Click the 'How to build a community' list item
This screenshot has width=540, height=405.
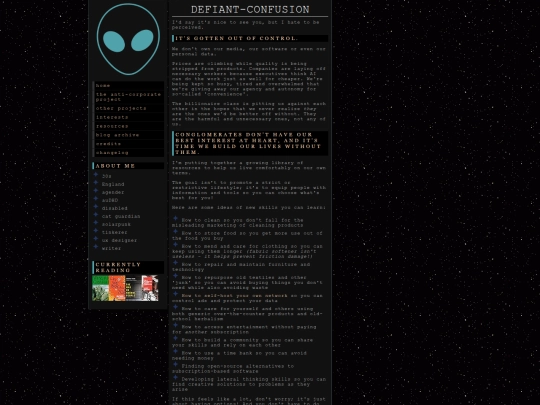[x=243, y=342]
